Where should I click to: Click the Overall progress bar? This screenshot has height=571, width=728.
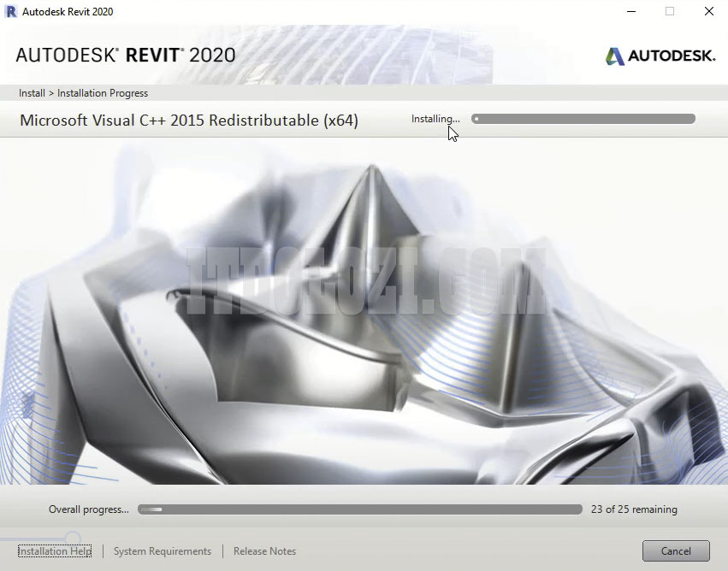(x=360, y=509)
